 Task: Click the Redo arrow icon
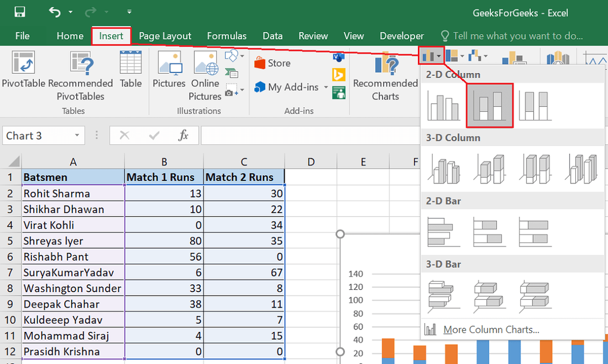coord(90,12)
